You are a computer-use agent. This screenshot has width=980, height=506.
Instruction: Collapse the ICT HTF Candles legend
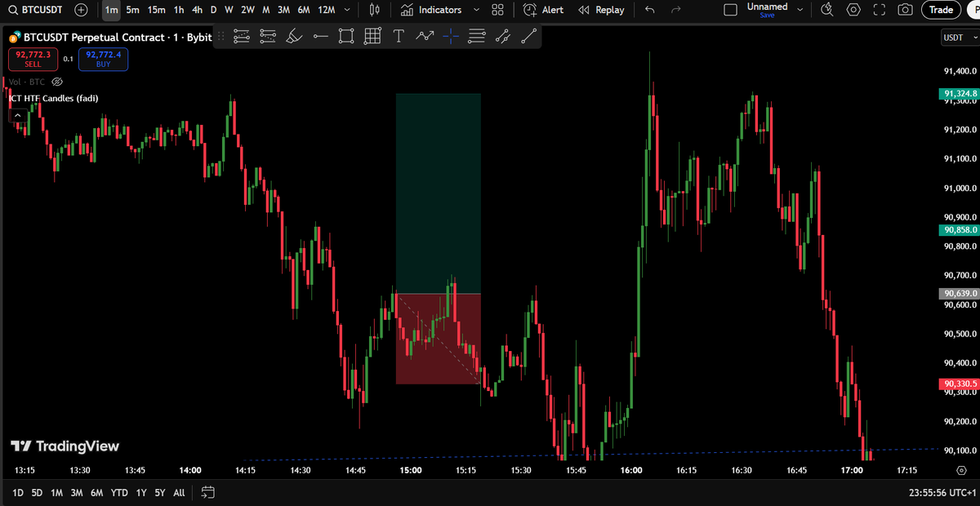click(17, 114)
